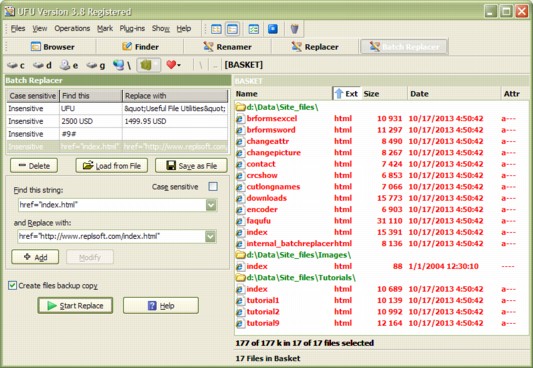Open the Show menu
The image size is (533, 368).
point(161,29)
